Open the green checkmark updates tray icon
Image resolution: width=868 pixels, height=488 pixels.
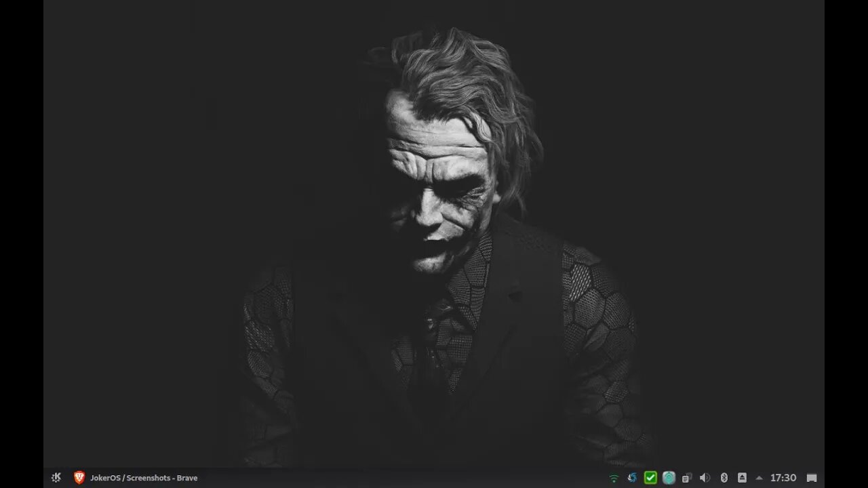[650, 478]
